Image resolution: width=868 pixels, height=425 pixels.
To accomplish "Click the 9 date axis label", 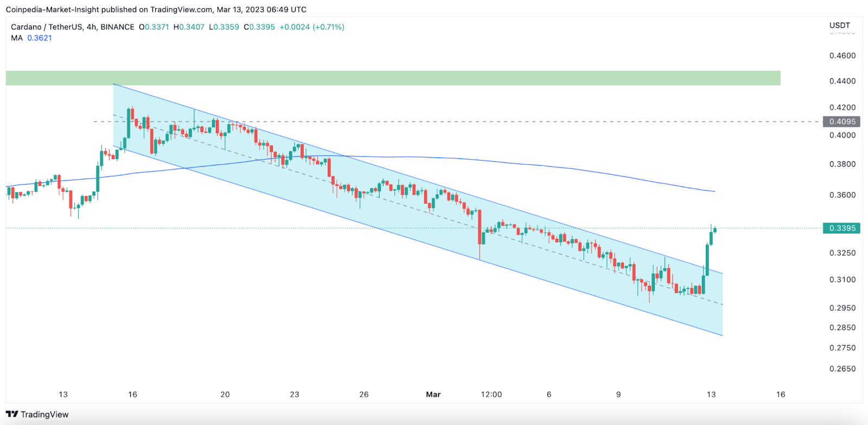I will click(x=618, y=395).
